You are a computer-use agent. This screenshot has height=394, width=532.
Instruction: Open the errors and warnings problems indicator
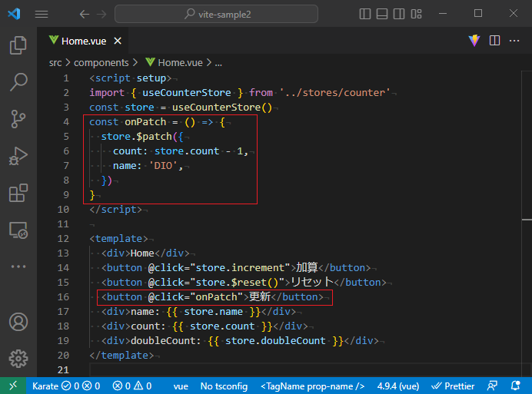tap(132, 386)
